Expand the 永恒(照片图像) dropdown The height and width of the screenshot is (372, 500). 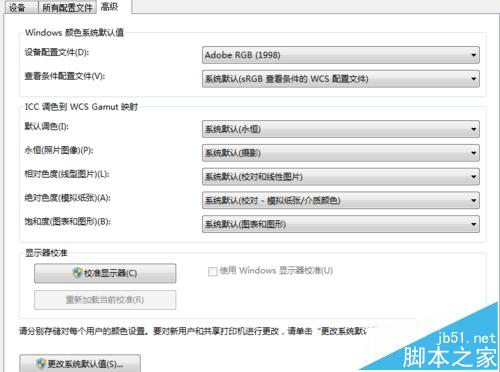click(x=341, y=153)
